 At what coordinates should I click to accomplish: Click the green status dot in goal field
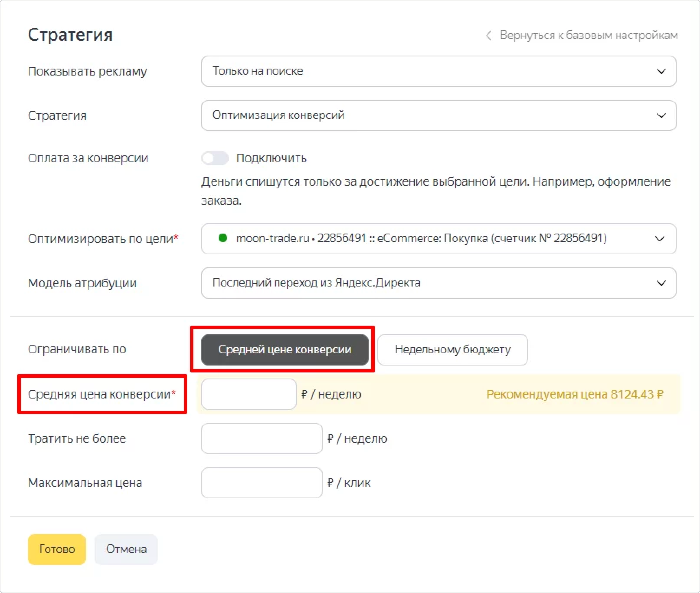point(223,238)
